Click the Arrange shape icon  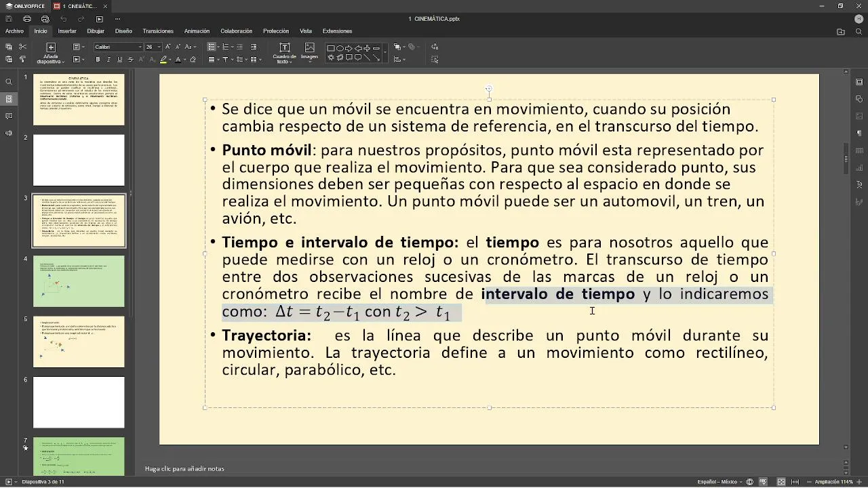click(x=399, y=47)
